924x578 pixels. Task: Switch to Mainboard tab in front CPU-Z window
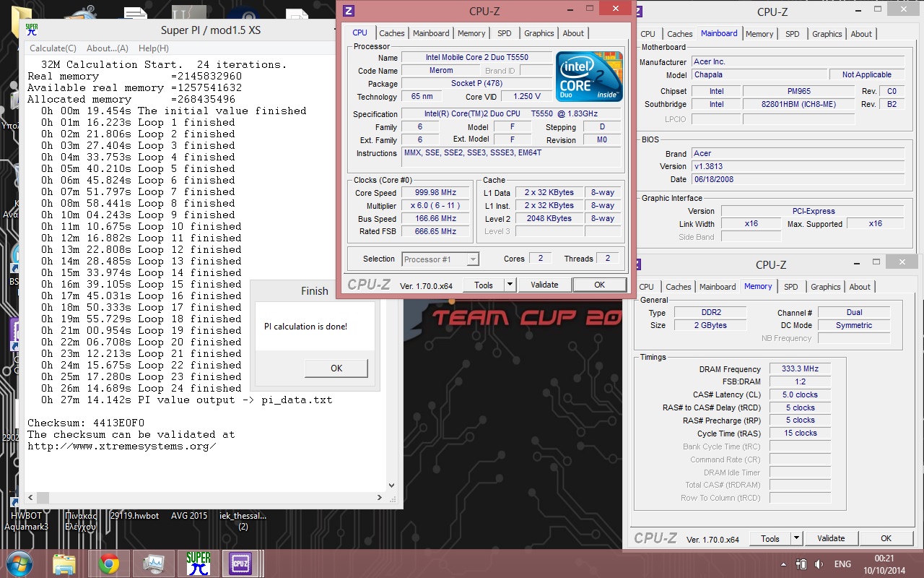pos(431,33)
